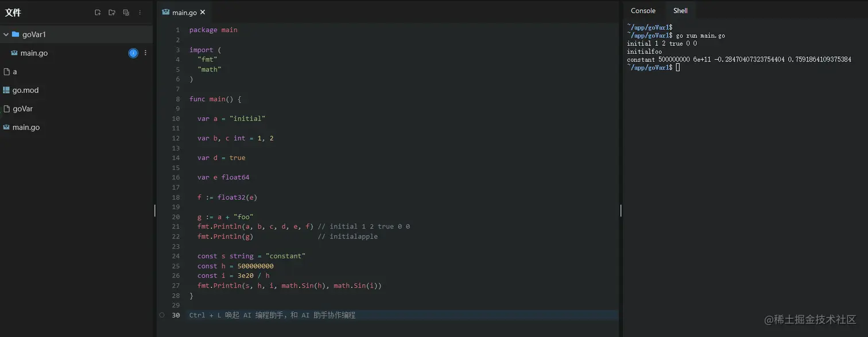Collapse the goVar1 folder chevron
This screenshot has height=337, width=868.
pyautogui.click(x=6, y=34)
